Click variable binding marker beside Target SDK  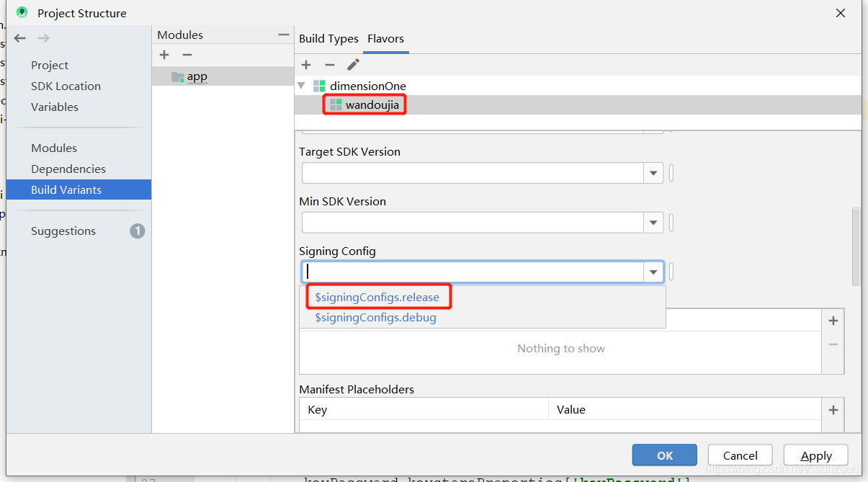click(x=671, y=173)
